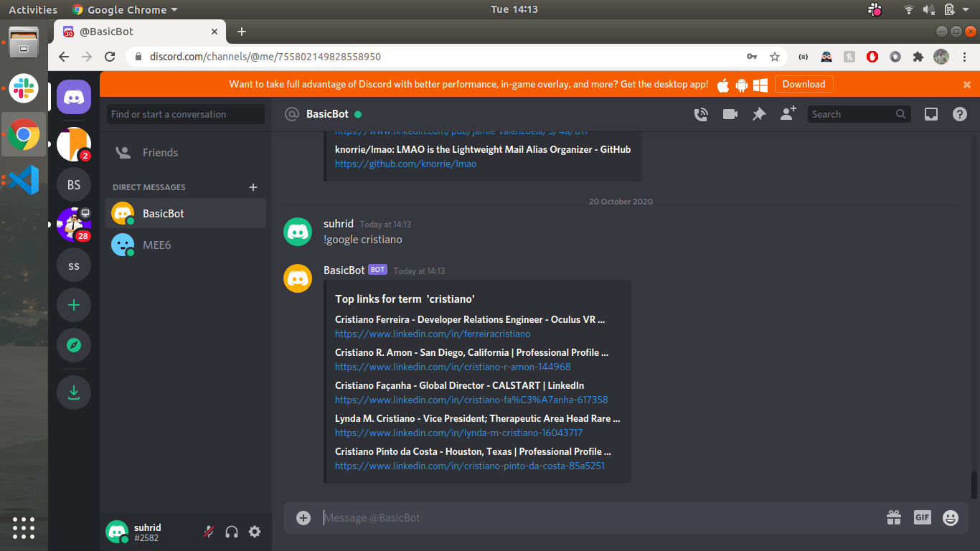Click browser back button
The height and width of the screenshot is (551, 980).
coord(64,57)
